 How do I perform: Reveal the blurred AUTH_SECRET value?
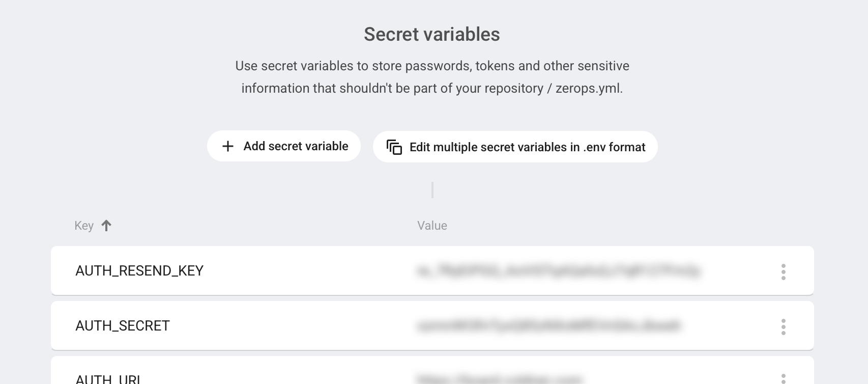[548, 326]
